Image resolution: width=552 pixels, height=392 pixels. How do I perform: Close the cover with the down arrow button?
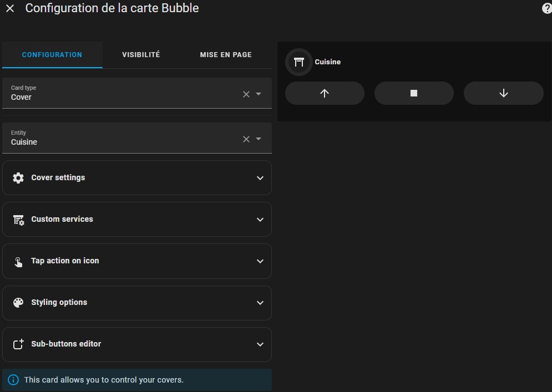tap(504, 93)
